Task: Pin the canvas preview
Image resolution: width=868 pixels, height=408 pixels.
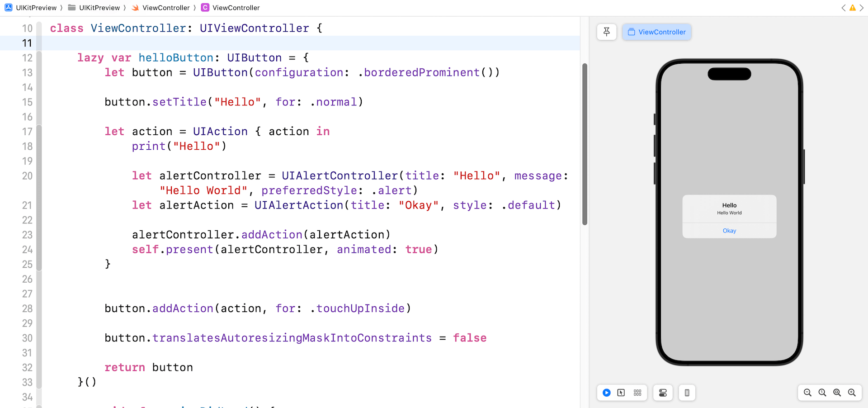Action: [606, 32]
